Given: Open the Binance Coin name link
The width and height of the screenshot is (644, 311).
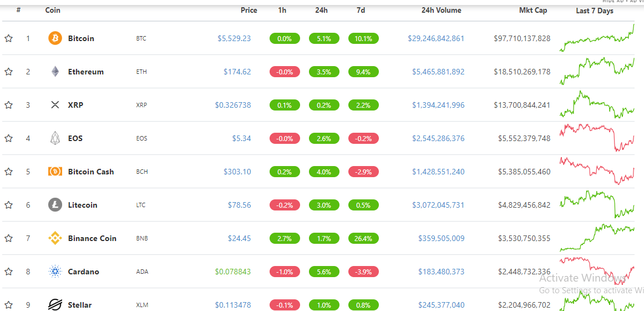Looking at the screenshot, I should click(92, 238).
